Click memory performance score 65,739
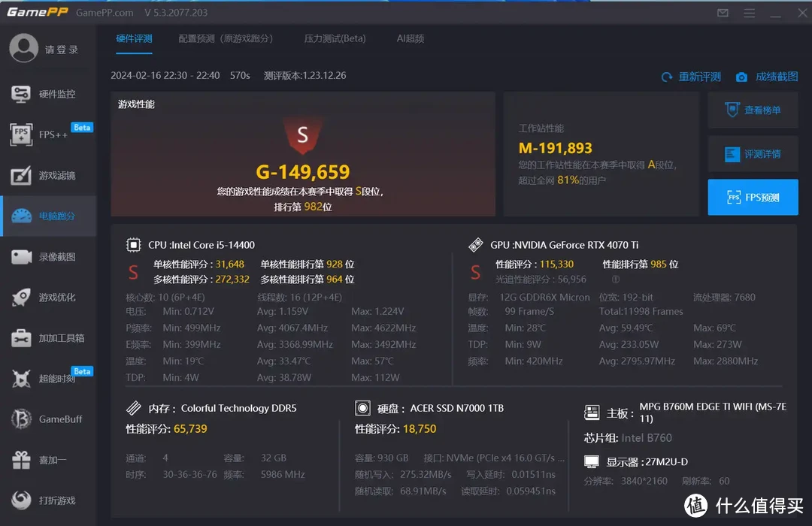Screen dimensions: 812x526 tap(190, 428)
